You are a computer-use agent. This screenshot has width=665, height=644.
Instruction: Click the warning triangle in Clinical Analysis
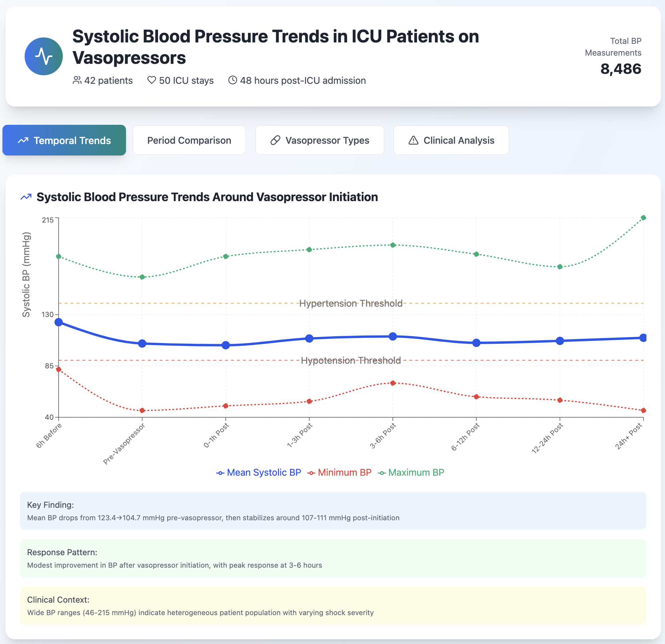click(413, 140)
